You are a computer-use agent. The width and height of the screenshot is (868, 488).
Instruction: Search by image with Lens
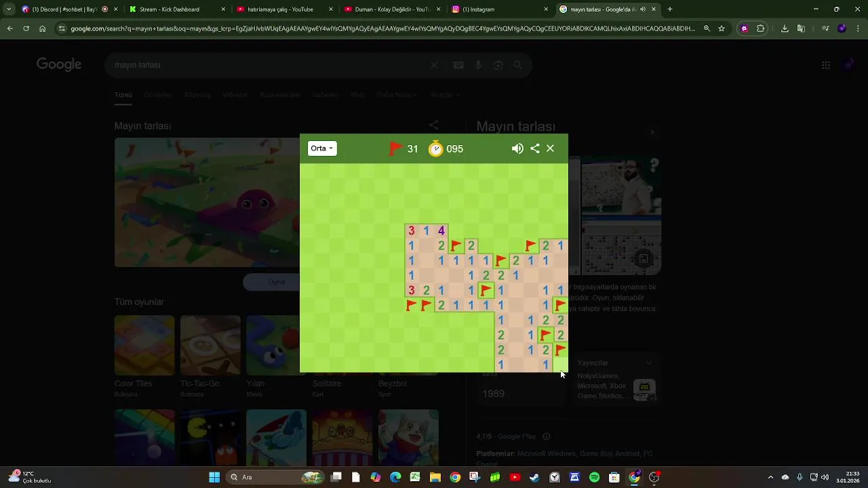click(498, 65)
